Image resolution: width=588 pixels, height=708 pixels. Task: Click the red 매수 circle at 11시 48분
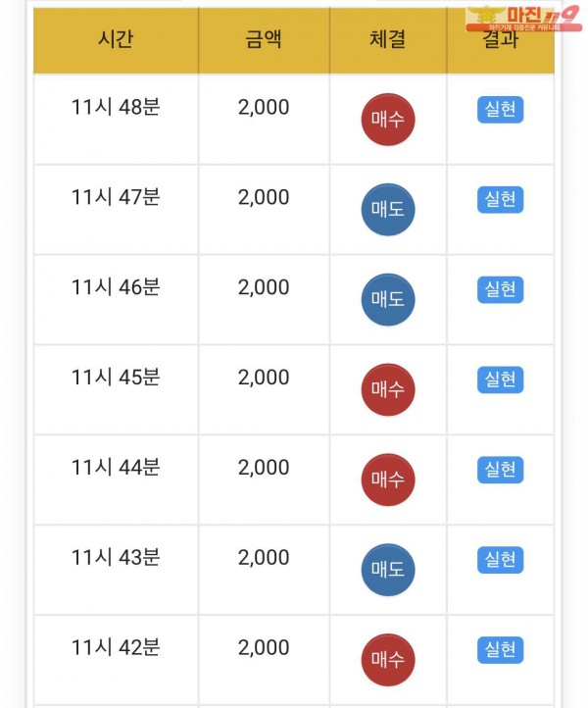coord(388,120)
